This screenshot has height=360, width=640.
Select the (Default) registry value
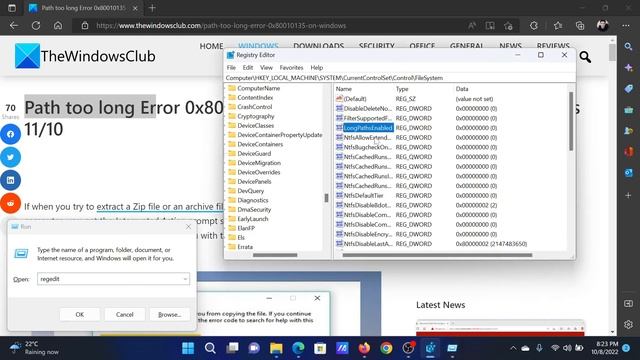(x=355, y=99)
